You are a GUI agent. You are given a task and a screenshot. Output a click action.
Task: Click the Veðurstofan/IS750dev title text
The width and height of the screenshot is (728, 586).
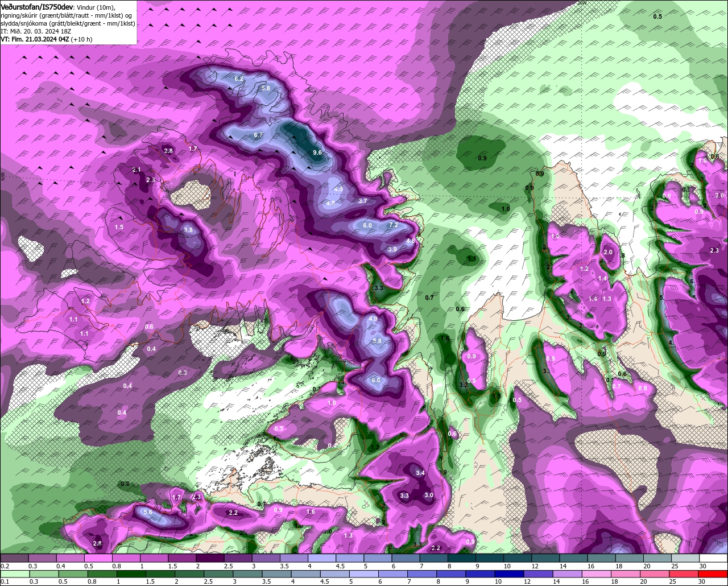coord(37,6)
